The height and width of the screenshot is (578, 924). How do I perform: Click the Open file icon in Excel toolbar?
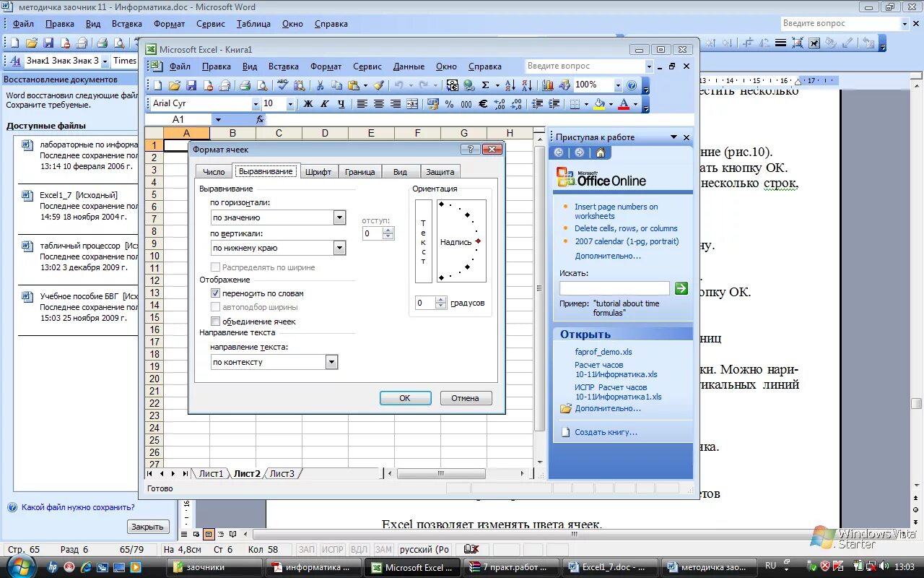[175, 85]
